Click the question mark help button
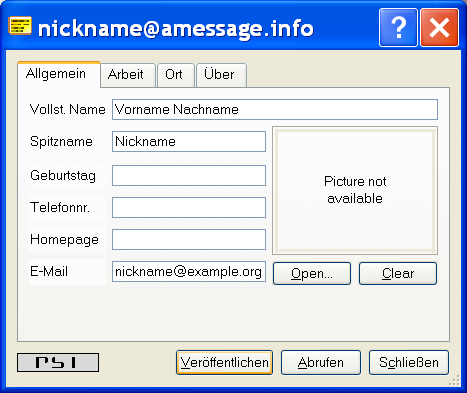This screenshot has width=467, height=393. pyautogui.click(x=398, y=27)
